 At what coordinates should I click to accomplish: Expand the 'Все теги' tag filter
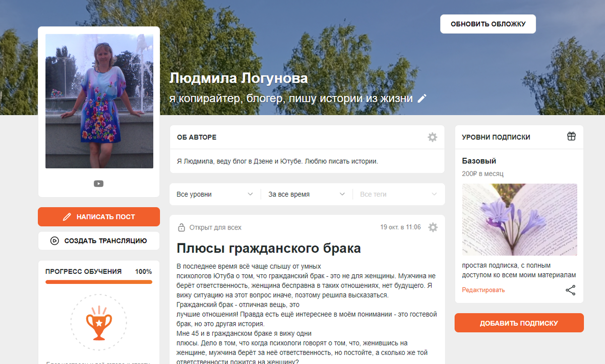pos(398,194)
